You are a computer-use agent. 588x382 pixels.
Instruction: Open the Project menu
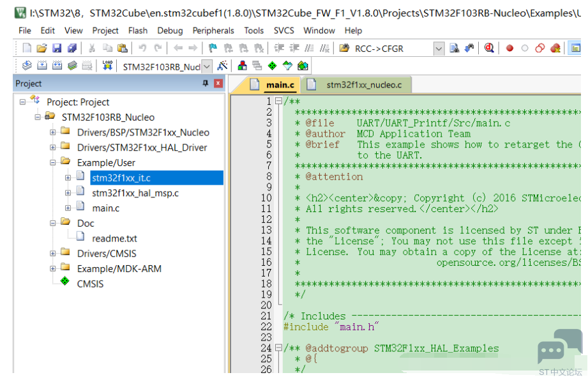[x=105, y=31]
